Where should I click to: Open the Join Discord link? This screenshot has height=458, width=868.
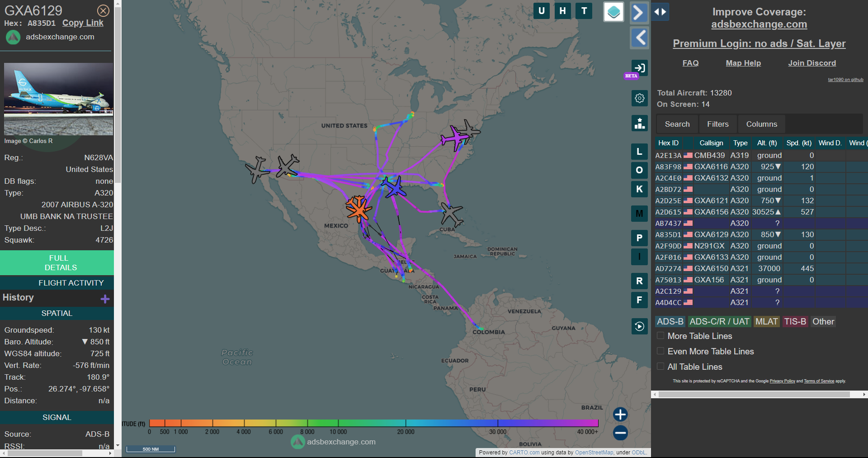(x=812, y=63)
